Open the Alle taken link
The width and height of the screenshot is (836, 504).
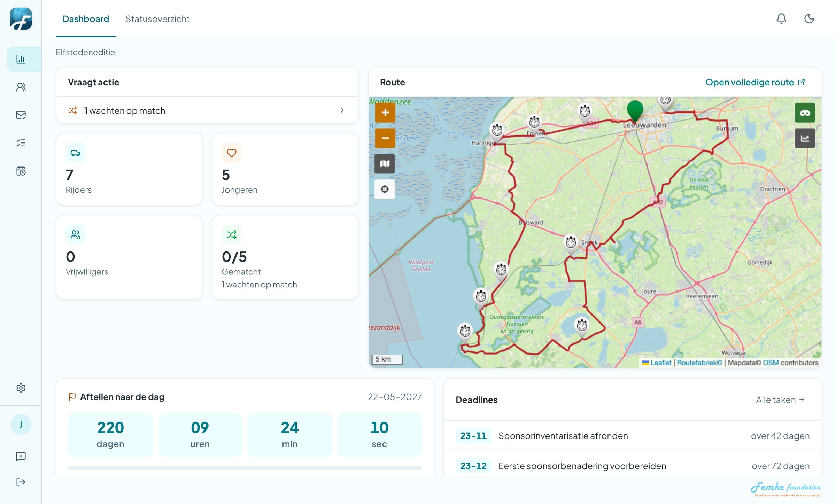click(x=780, y=400)
